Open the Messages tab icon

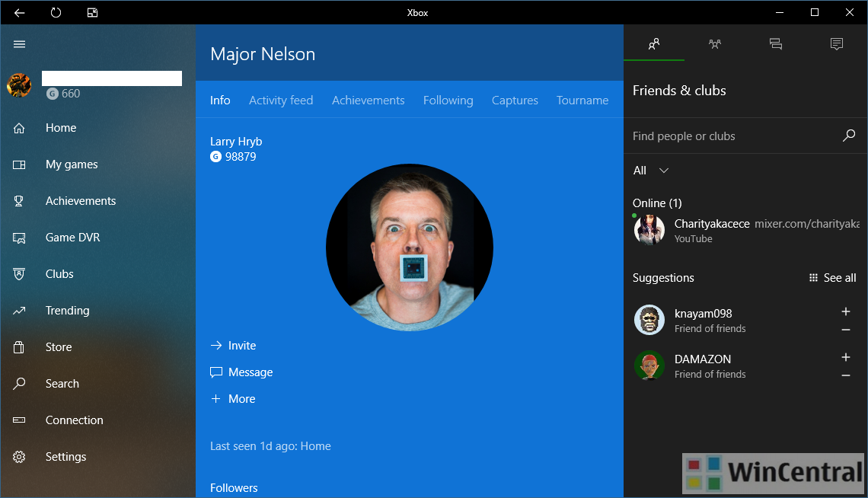click(776, 43)
